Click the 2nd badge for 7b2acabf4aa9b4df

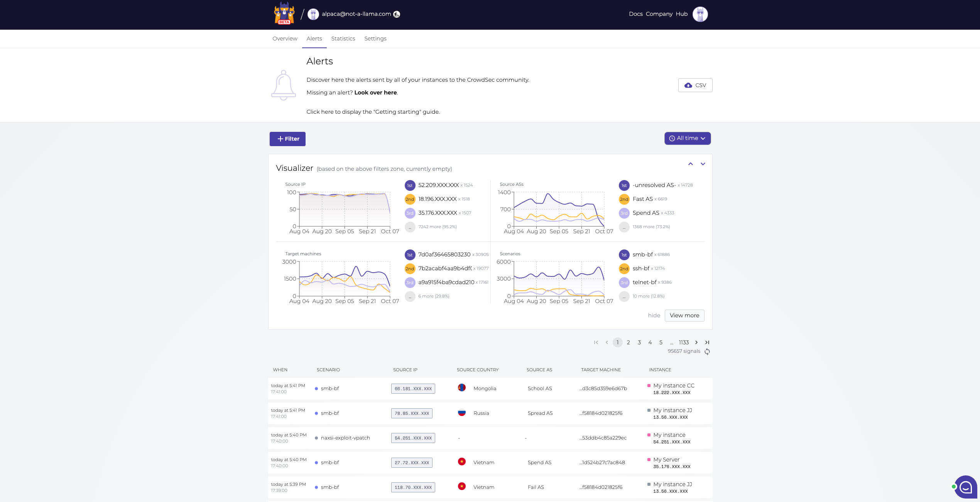point(410,269)
